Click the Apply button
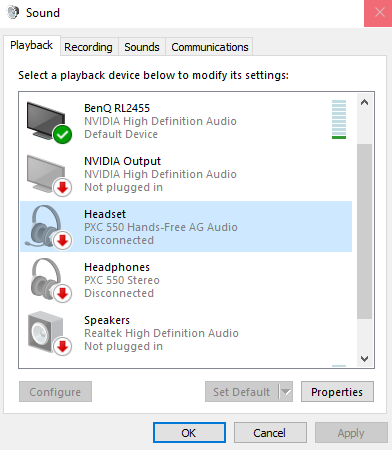 tap(351, 433)
